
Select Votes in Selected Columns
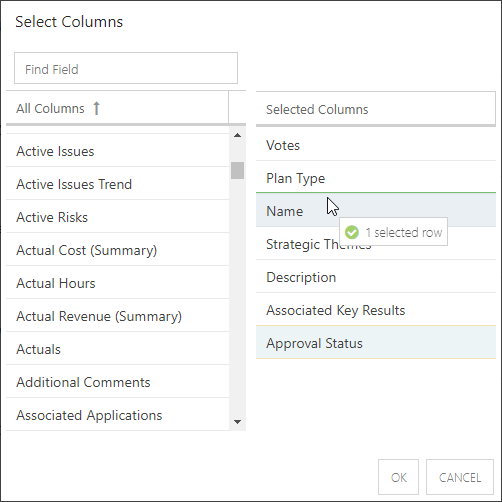(376, 145)
